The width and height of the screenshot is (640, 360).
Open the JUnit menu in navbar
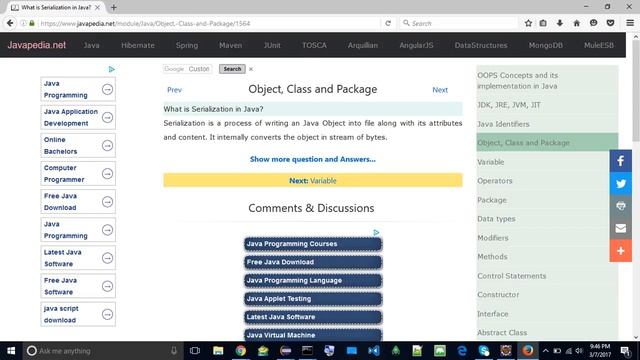pos(272,45)
